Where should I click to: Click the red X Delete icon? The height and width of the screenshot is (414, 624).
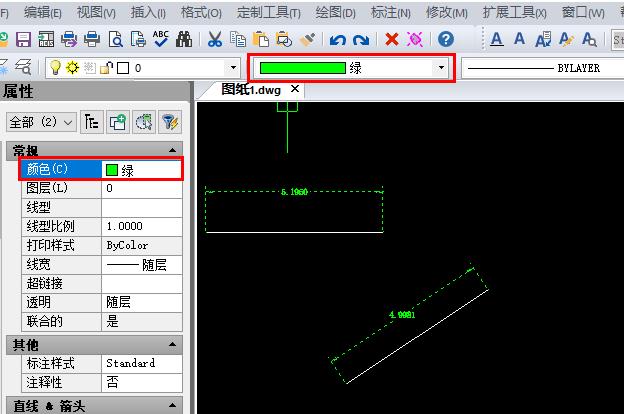pyautogui.click(x=392, y=39)
